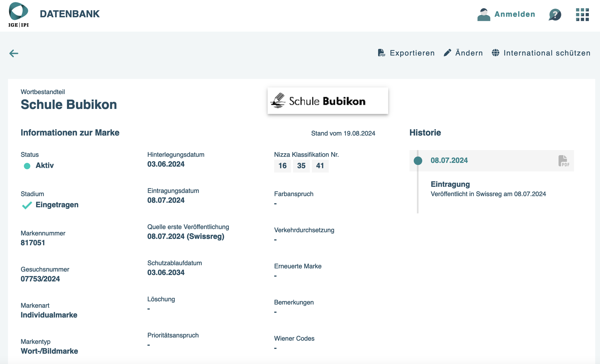This screenshot has width=600, height=364.
Task: Click 'Stand vom 19.08.2024' text
Action: 343,134
